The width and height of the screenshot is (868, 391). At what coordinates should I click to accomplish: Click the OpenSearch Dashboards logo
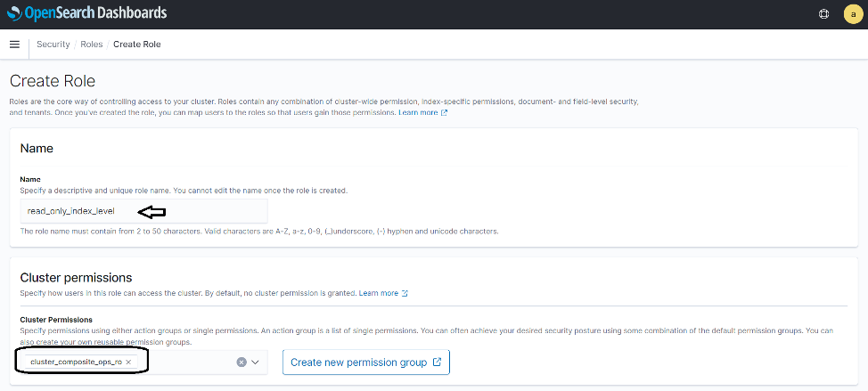point(87,13)
